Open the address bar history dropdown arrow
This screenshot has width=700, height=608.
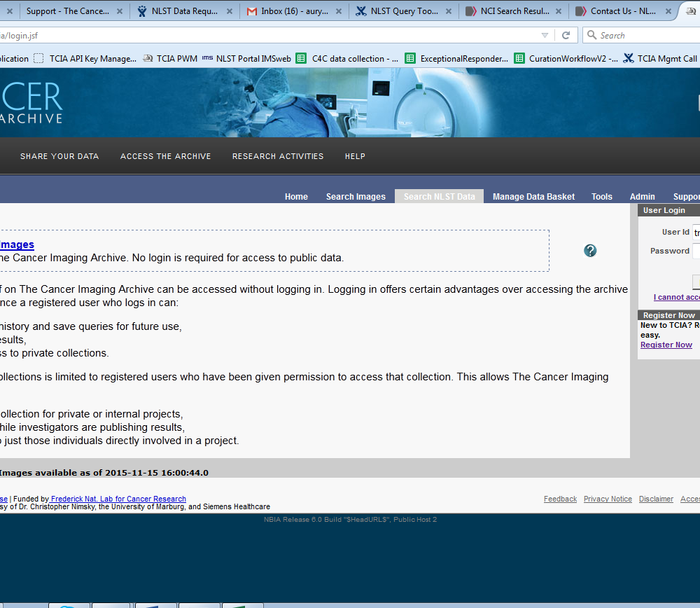(x=545, y=35)
